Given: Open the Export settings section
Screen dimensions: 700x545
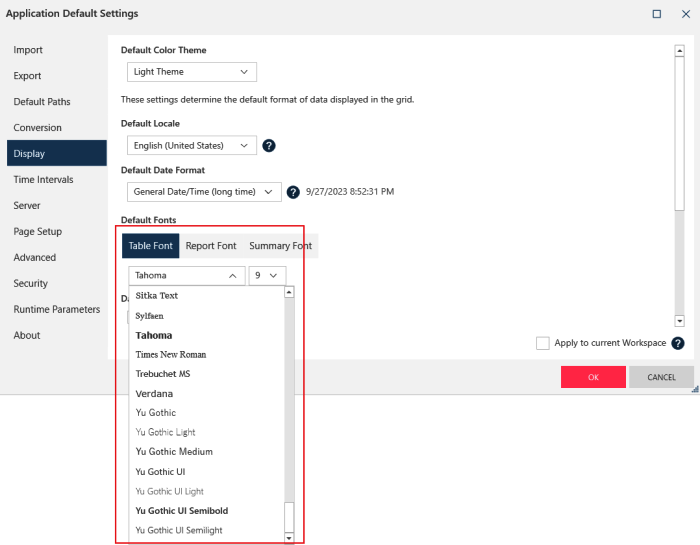Looking at the screenshot, I should 57,75.
